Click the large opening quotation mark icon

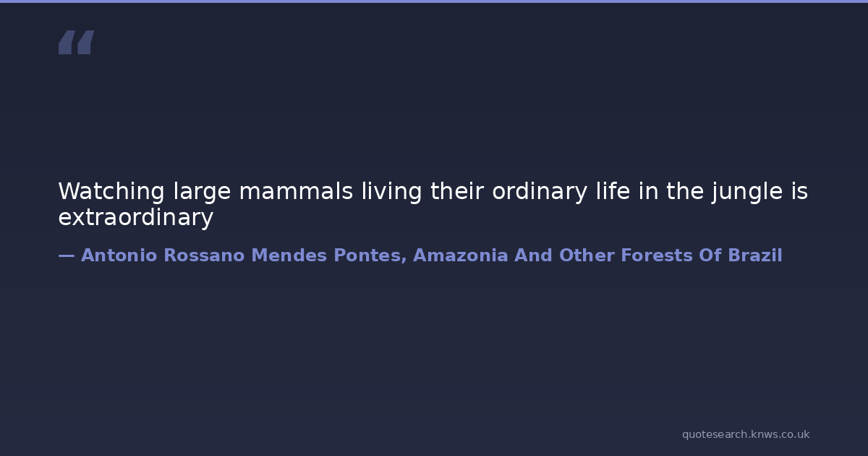coord(76,43)
